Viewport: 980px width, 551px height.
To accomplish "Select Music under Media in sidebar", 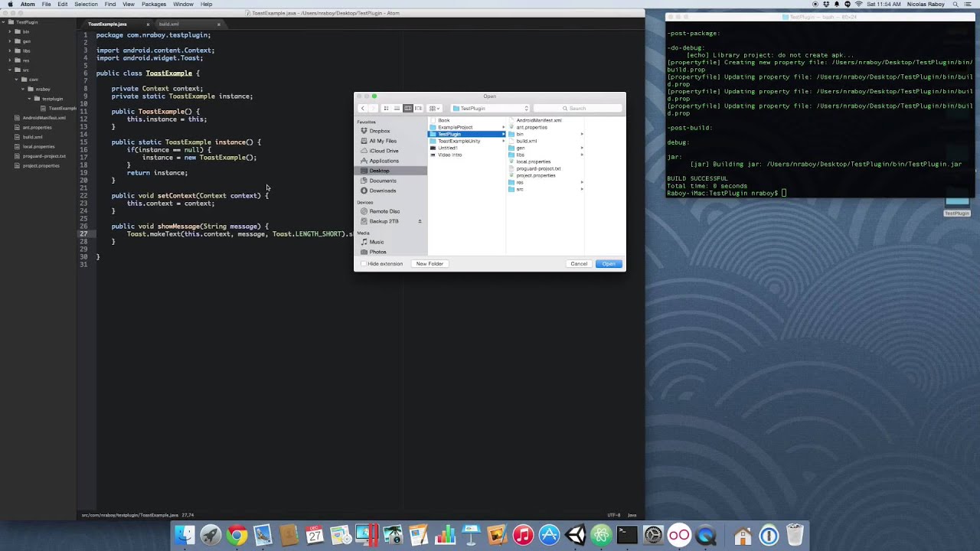I will [x=377, y=242].
